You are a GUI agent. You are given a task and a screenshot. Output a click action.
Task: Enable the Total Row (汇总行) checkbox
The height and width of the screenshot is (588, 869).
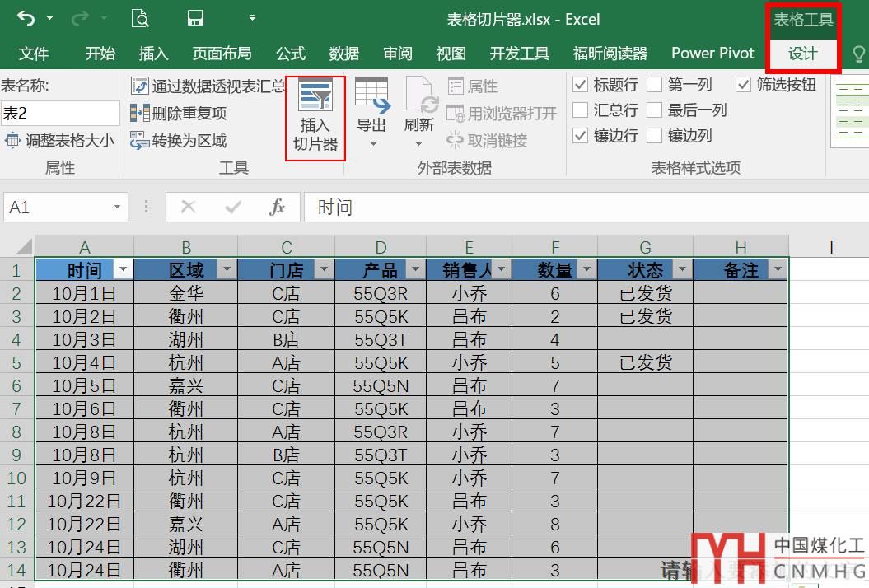[x=581, y=110]
